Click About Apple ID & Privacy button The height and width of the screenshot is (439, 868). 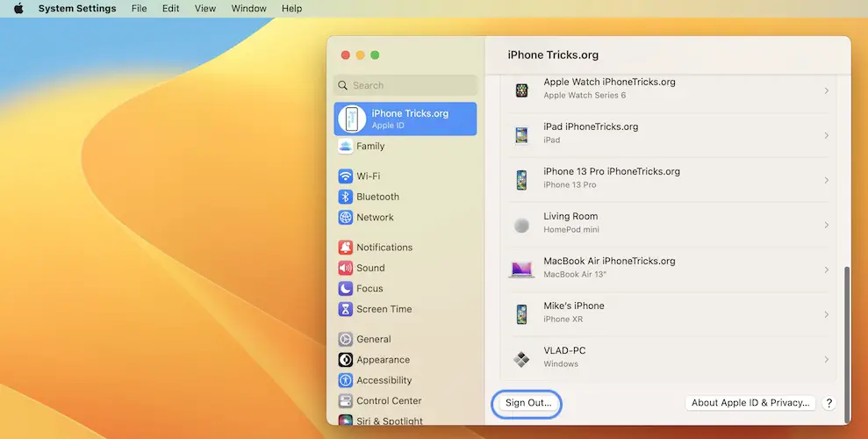750,403
